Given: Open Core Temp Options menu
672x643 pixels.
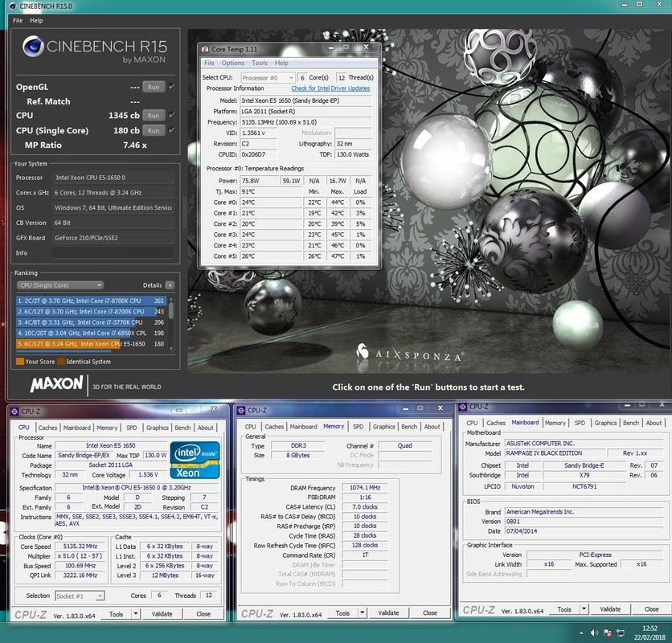Looking at the screenshot, I should tap(233, 63).
